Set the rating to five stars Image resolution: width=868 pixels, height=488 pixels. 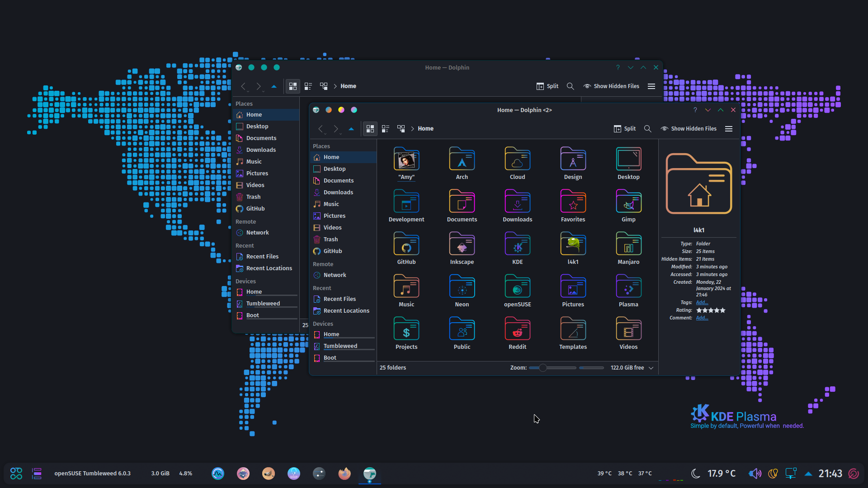tap(722, 310)
